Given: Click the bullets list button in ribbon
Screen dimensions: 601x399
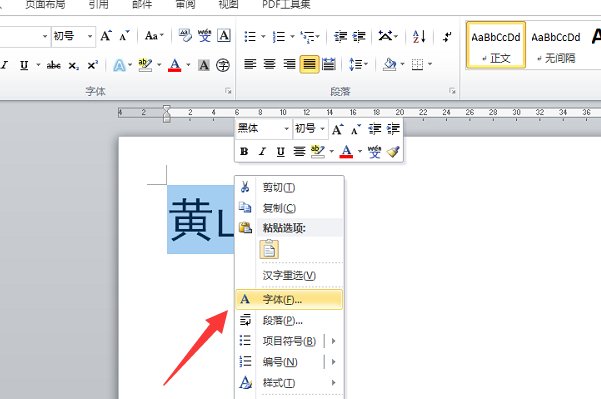Looking at the screenshot, I should pyautogui.click(x=250, y=37).
